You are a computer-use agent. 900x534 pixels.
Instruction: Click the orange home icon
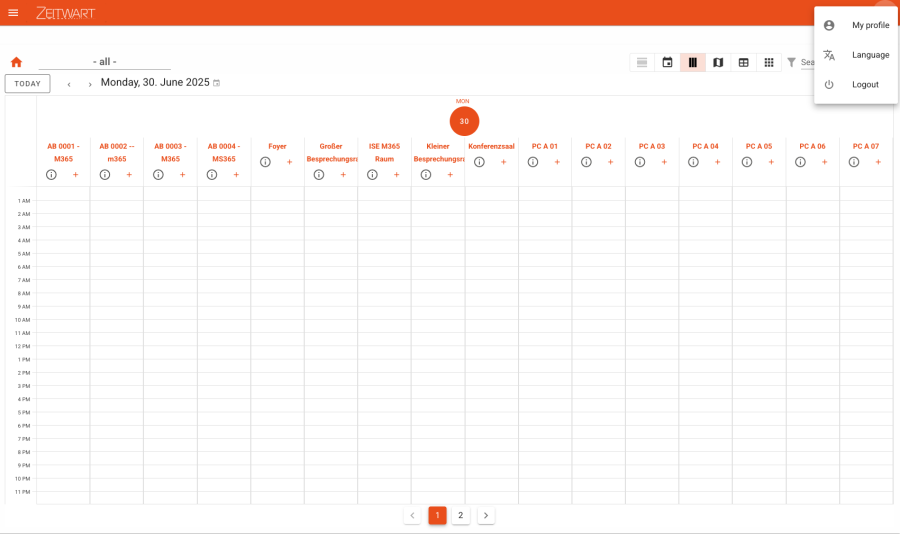coord(16,62)
